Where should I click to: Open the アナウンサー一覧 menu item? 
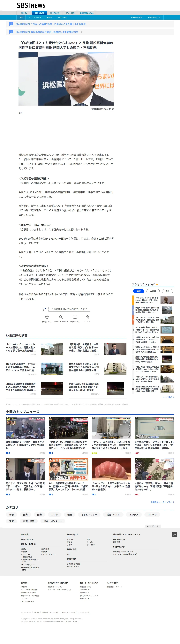pos(35,18)
